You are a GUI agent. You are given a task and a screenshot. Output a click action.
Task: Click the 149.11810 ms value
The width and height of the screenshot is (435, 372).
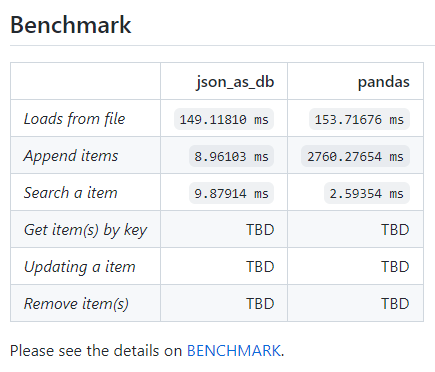pos(224,119)
